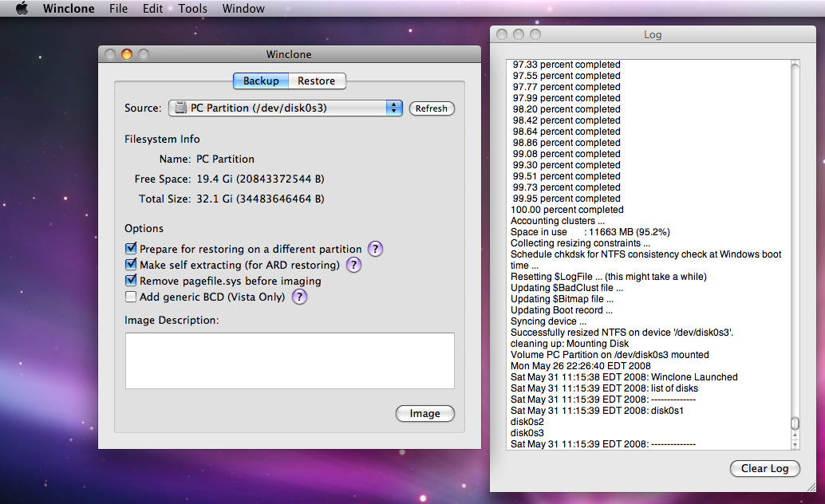The image size is (825, 504).
Task: Click the Total Size value 32.1 Gi
Action: 260,199
